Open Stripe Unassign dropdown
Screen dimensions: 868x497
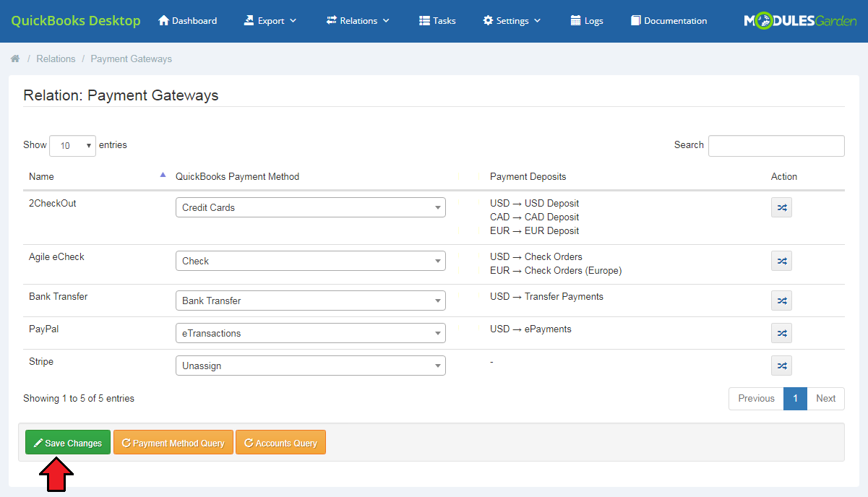tap(311, 366)
